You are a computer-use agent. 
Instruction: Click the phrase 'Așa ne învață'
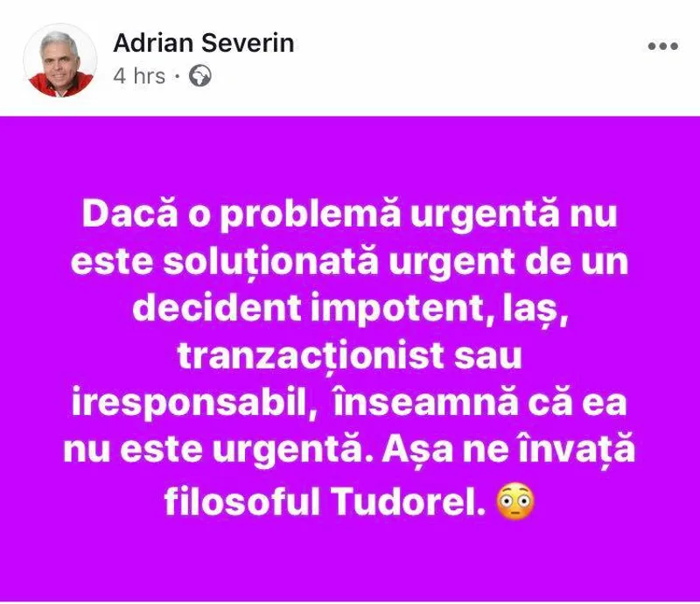coord(508,450)
